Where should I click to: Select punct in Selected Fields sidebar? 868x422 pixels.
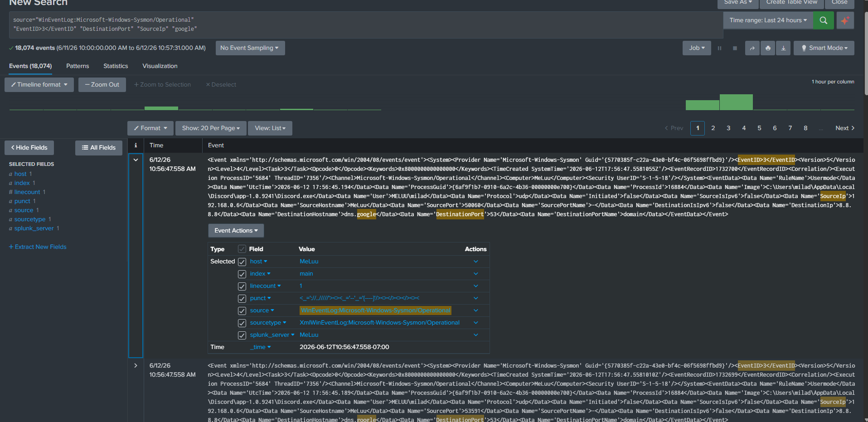point(22,201)
